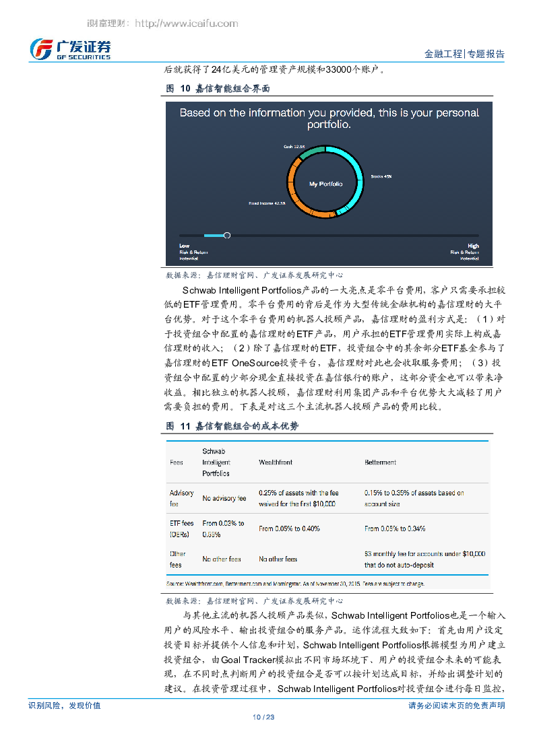
Task: Click the 金融工程|专题报告 header text
Action: click(x=464, y=54)
